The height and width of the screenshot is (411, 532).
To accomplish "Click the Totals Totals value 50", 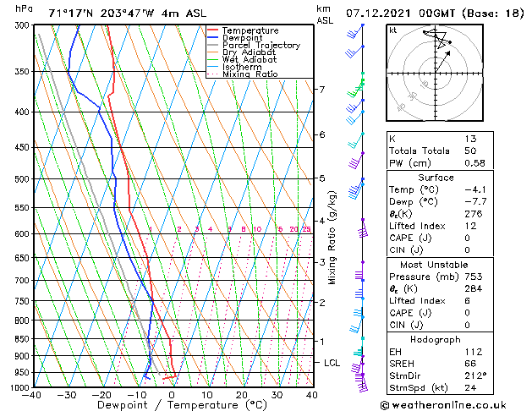I will point(470,151).
